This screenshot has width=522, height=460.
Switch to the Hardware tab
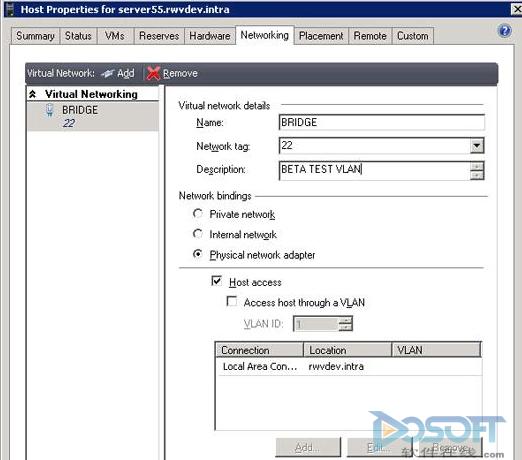pyautogui.click(x=210, y=36)
